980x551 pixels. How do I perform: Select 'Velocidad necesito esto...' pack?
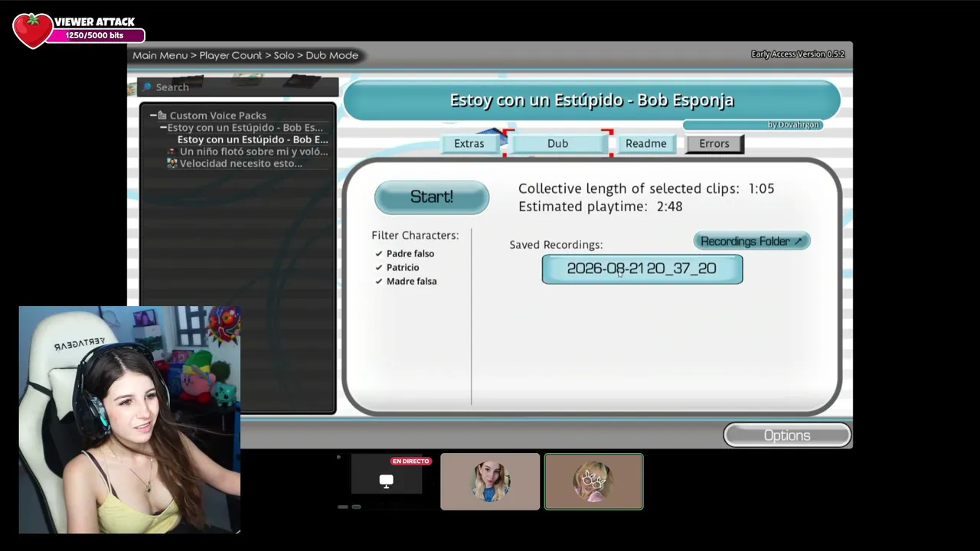click(x=240, y=163)
